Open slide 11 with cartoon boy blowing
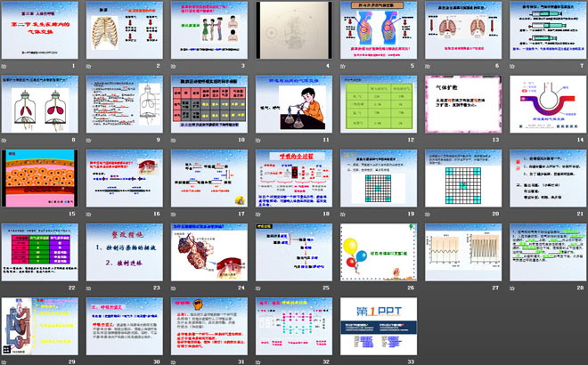The width and height of the screenshot is (588, 365). [x=293, y=105]
